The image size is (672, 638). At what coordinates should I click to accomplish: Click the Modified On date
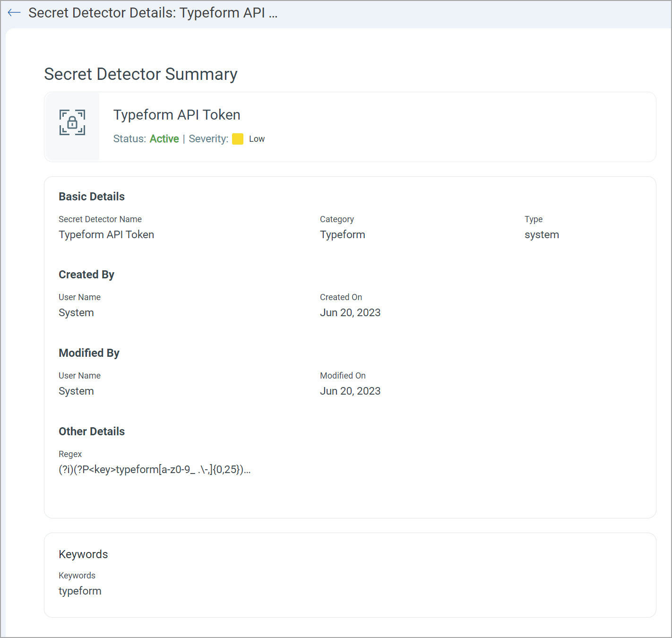(x=350, y=391)
